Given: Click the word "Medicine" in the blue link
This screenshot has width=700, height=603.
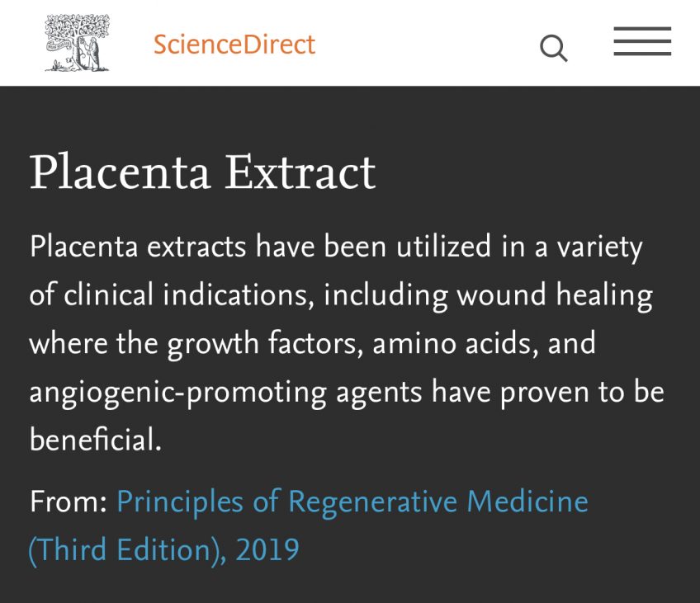Looking at the screenshot, I should pos(527,502).
